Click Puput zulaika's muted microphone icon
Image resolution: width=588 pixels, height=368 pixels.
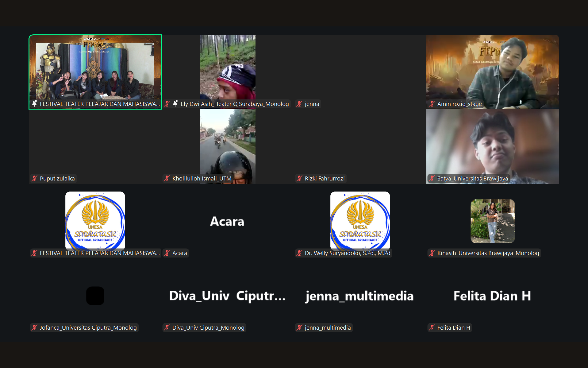34,178
